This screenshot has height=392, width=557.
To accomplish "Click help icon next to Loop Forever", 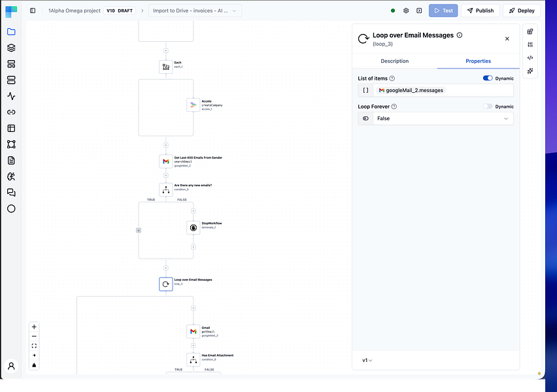I will coord(394,106).
